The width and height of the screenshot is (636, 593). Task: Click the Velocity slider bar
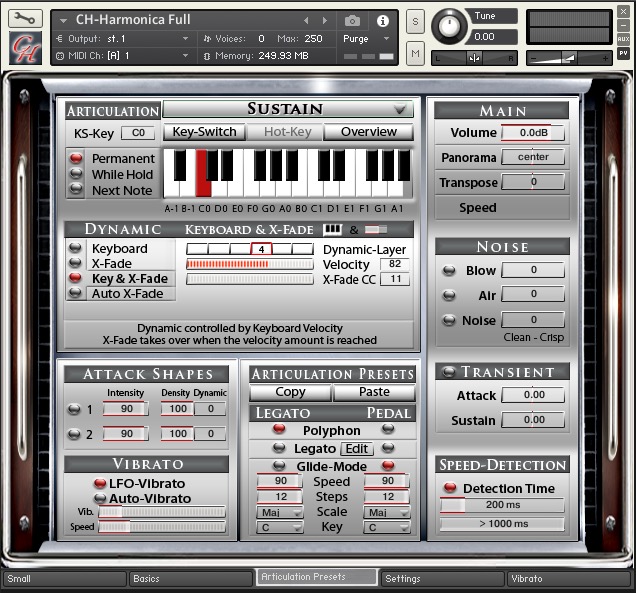point(249,264)
